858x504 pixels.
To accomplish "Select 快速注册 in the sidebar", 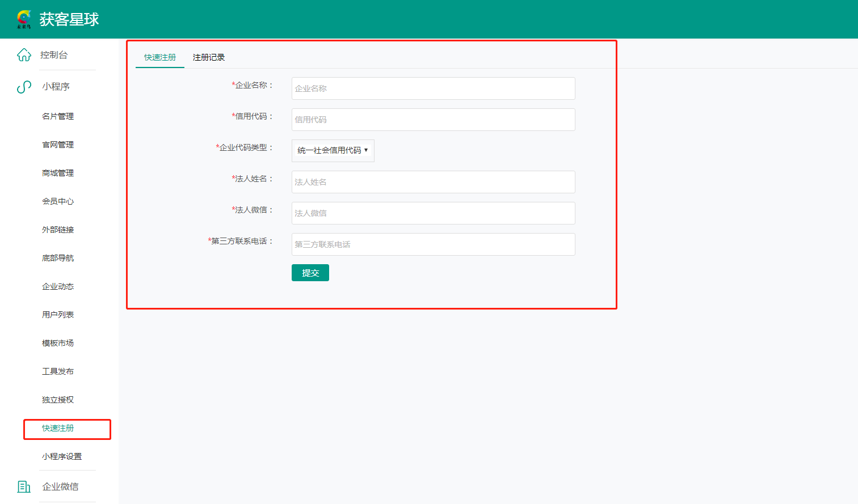I will point(58,428).
